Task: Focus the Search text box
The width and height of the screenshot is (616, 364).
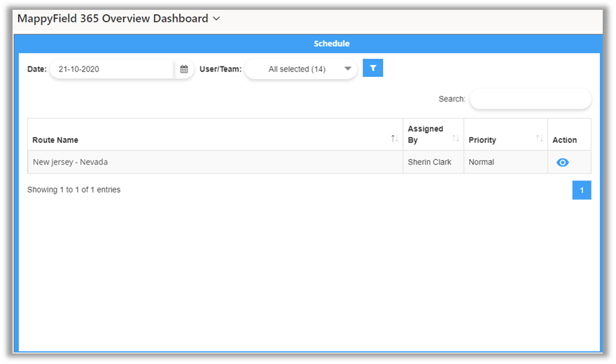Action: (x=530, y=99)
